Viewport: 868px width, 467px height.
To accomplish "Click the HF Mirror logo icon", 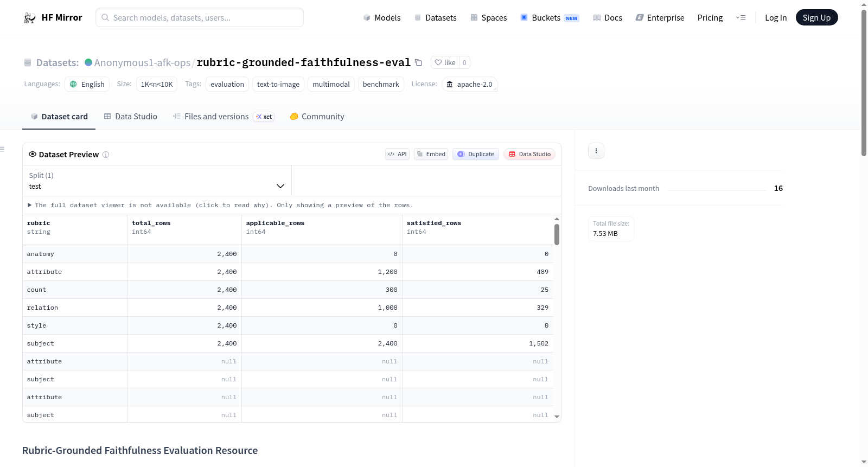I will coord(30,18).
